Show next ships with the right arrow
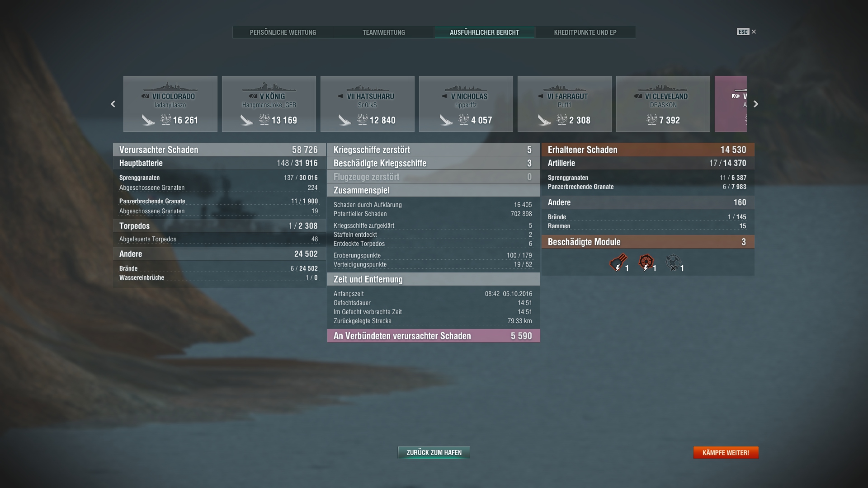 pyautogui.click(x=755, y=104)
